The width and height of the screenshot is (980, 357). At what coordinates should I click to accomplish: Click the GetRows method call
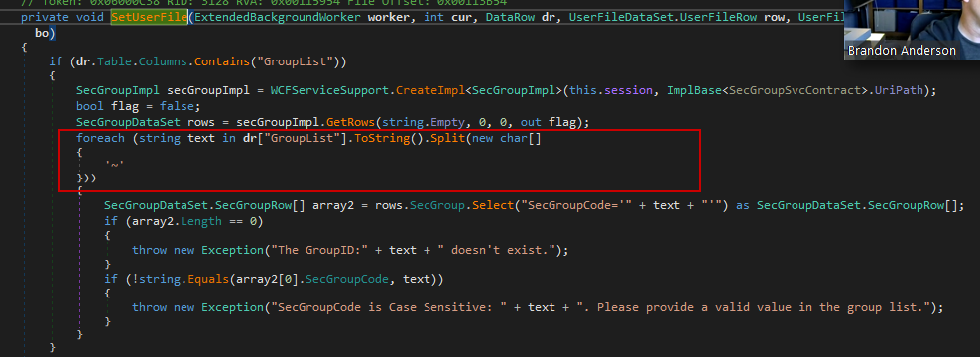(350, 121)
